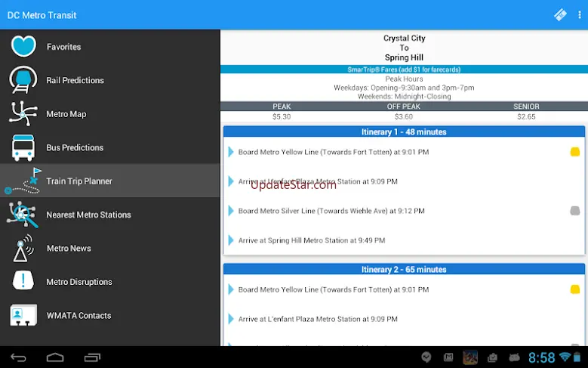The width and height of the screenshot is (588, 368).
Task: Select WMATA Contacts menu label
Action: coord(79,315)
